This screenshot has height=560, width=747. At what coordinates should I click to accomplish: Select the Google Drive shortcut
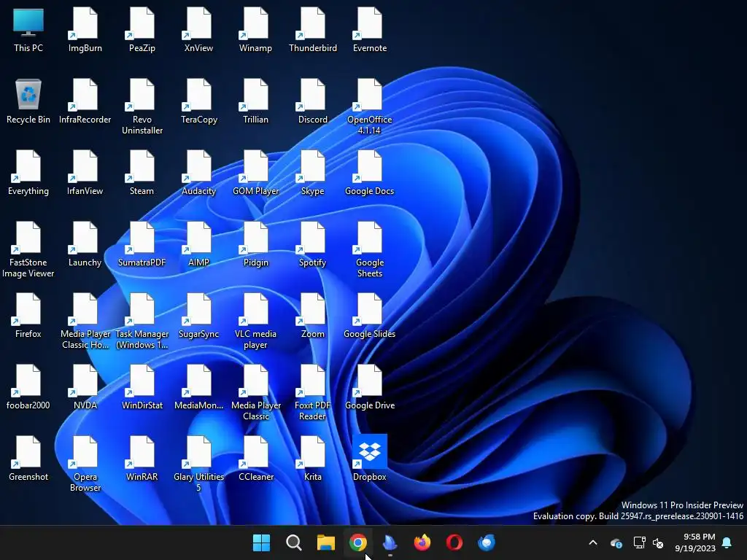click(x=370, y=388)
